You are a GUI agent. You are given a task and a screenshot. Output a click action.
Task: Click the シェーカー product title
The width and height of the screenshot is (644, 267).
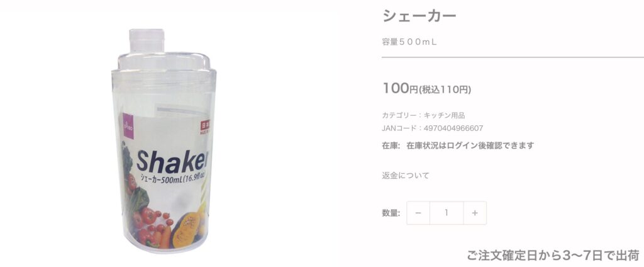[419, 16]
